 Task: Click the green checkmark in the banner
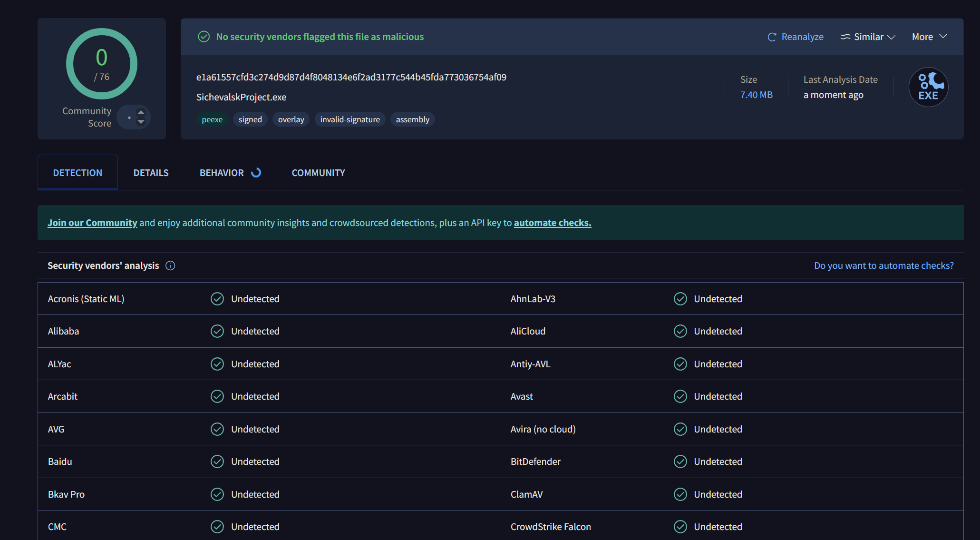(x=204, y=37)
